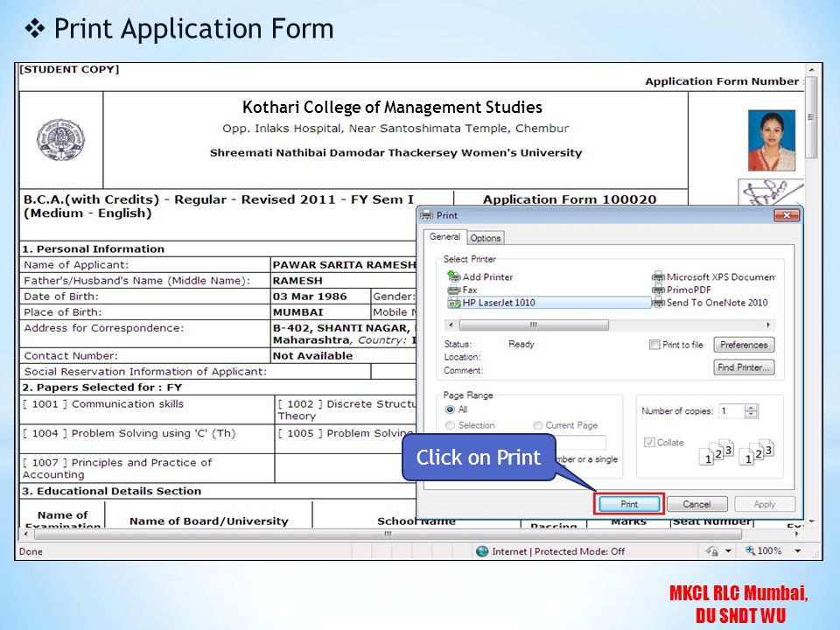
Task: Click the Print button in dialog
Action: 629,504
